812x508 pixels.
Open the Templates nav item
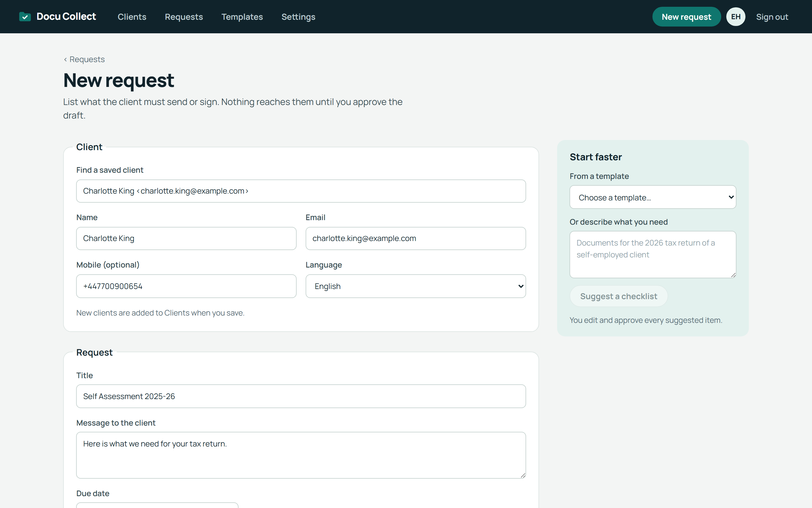(242, 17)
